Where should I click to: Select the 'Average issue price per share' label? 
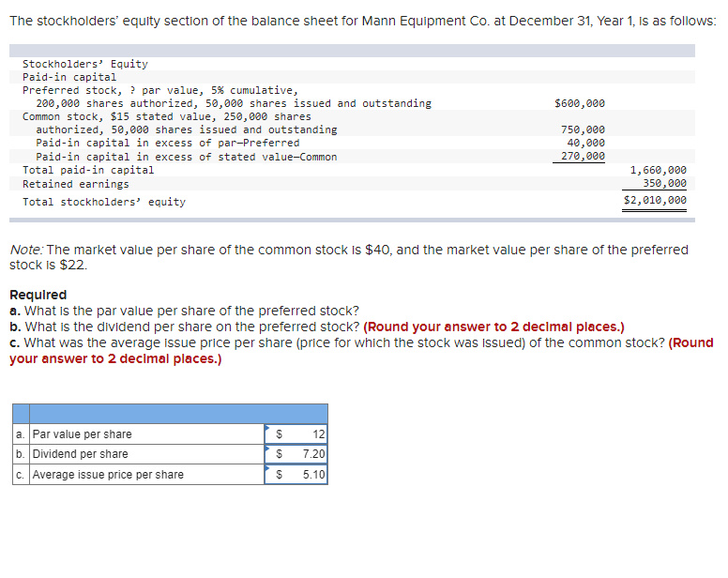pos(108,475)
